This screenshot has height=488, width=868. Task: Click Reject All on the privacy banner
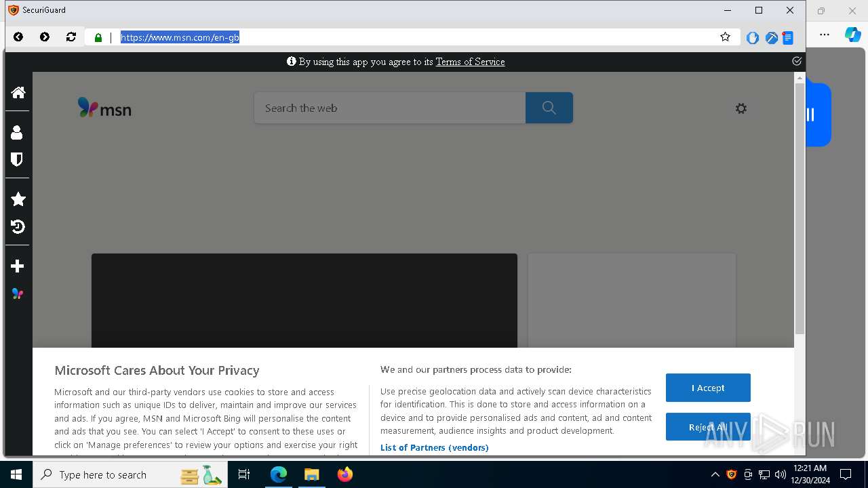click(708, 427)
